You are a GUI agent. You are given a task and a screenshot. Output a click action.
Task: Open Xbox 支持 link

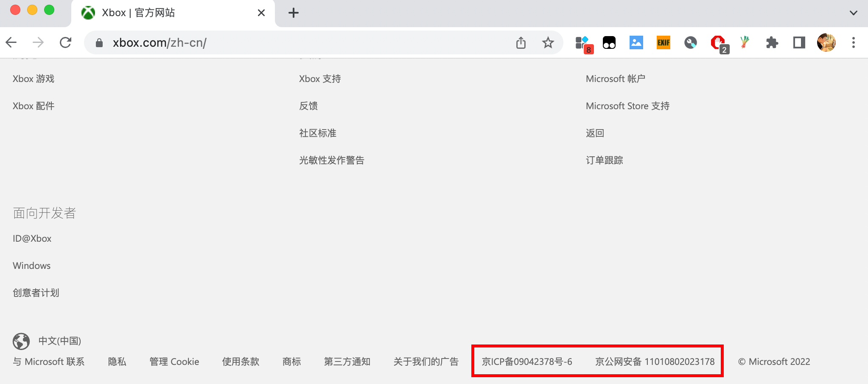[x=320, y=79]
